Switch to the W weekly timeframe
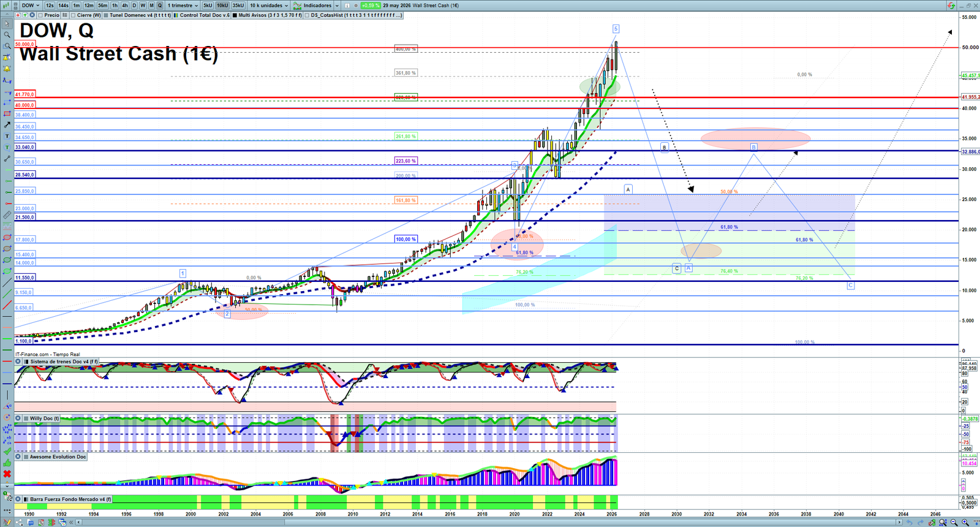Image resolution: width=980 pixels, height=527 pixels. 143,6
